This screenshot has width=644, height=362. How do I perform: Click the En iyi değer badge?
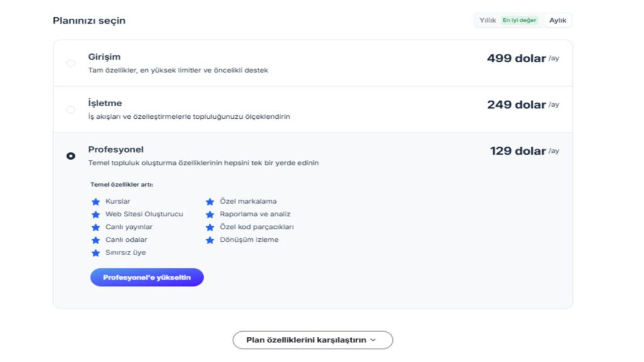pyautogui.click(x=519, y=21)
